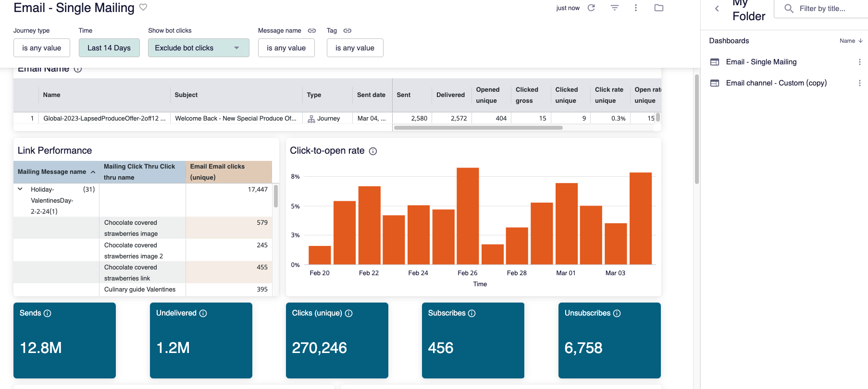Screen dimensions: 868x389
Task: Open the dashboard three-dot actions menu
Action: (635, 8)
